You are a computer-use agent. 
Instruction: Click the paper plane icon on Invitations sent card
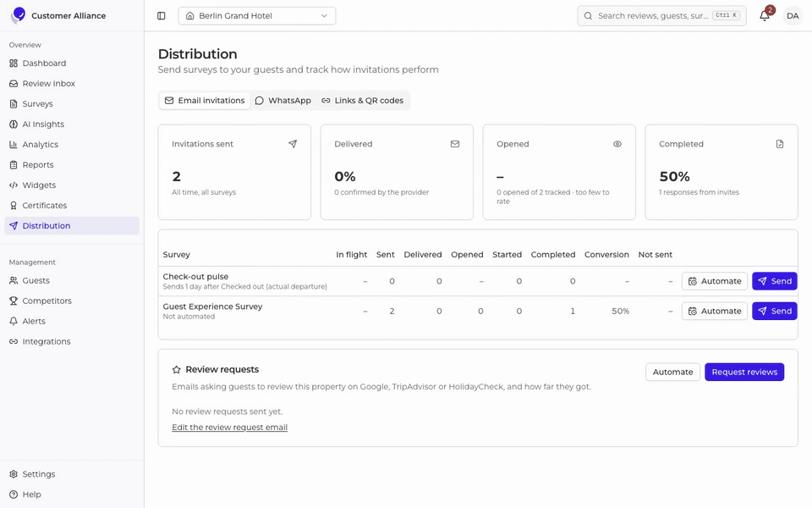click(293, 144)
